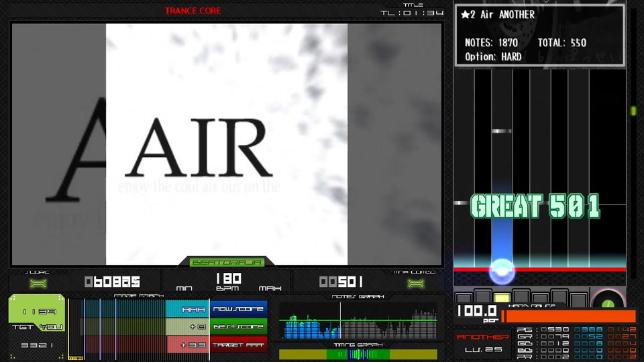Click the green TGT YOU panel
The height and width of the screenshot is (362, 644).
pyautogui.click(x=37, y=314)
